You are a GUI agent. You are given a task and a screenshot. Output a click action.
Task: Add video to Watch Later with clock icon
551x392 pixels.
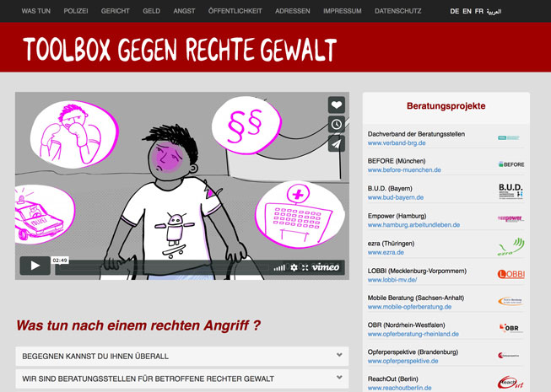(x=336, y=125)
